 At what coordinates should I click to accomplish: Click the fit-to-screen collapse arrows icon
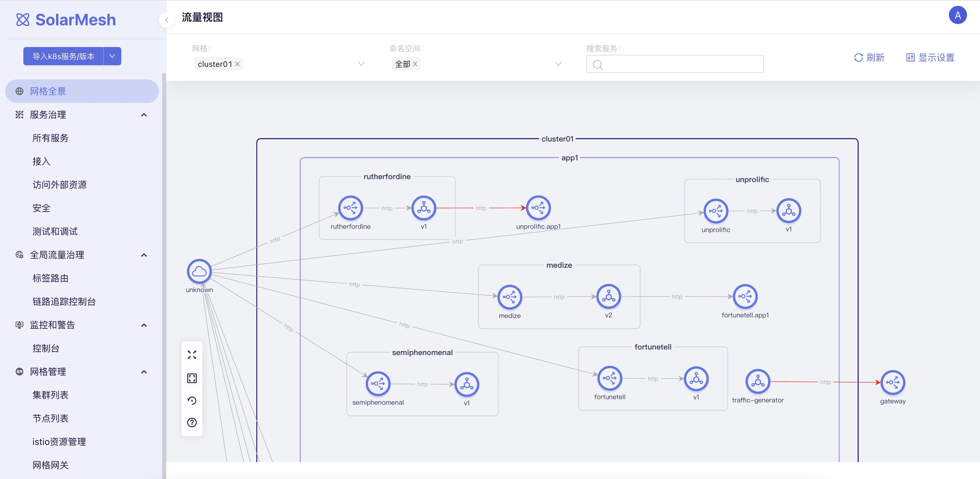tap(192, 355)
